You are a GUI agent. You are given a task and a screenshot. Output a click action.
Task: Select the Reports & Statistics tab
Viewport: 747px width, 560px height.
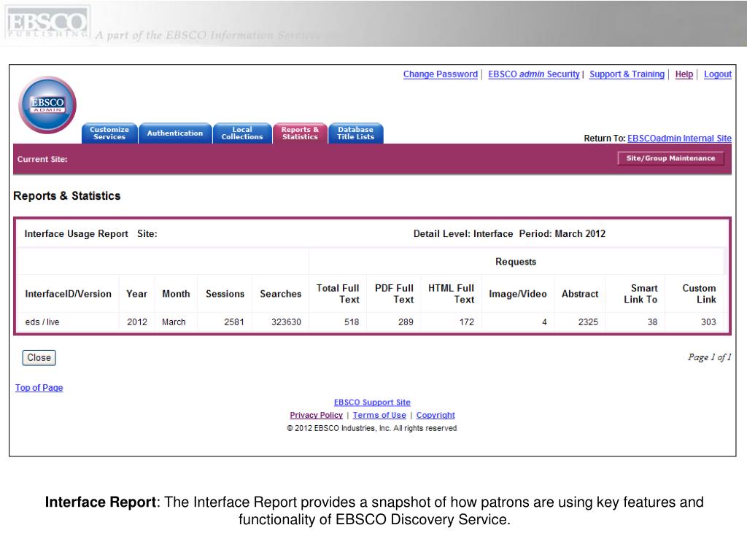coord(300,133)
